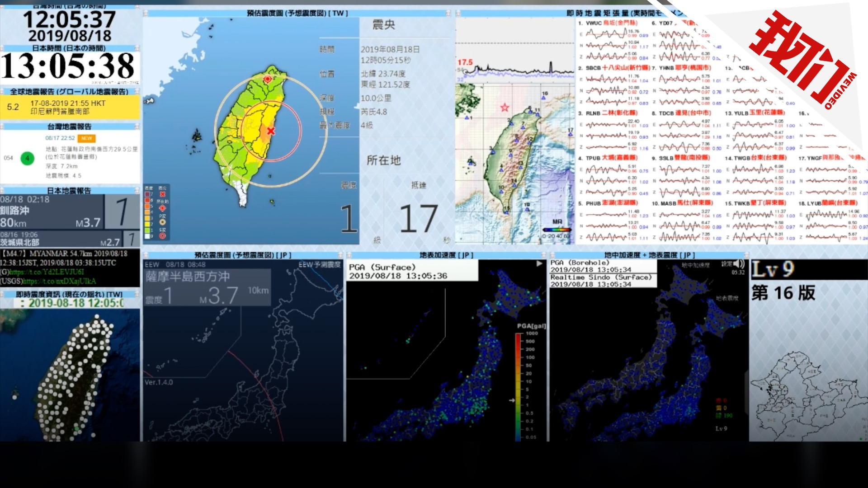Click the green intensity 4 circle
The image size is (868, 488).
point(28,158)
